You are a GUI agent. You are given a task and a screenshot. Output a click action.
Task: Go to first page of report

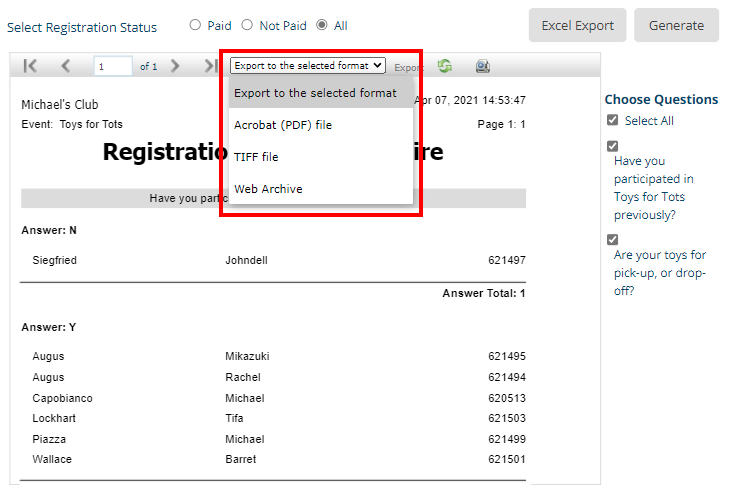[x=30, y=66]
